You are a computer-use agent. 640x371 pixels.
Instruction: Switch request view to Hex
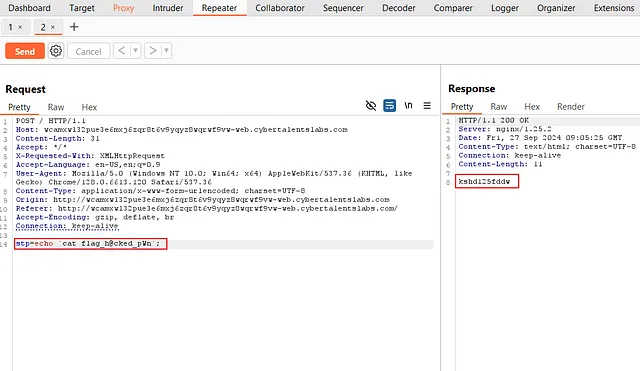click(x=89, y=107)
